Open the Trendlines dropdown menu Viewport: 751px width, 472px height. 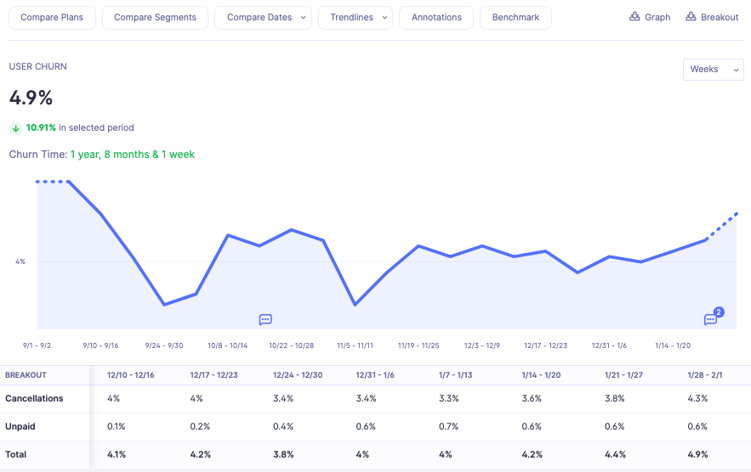355,17
